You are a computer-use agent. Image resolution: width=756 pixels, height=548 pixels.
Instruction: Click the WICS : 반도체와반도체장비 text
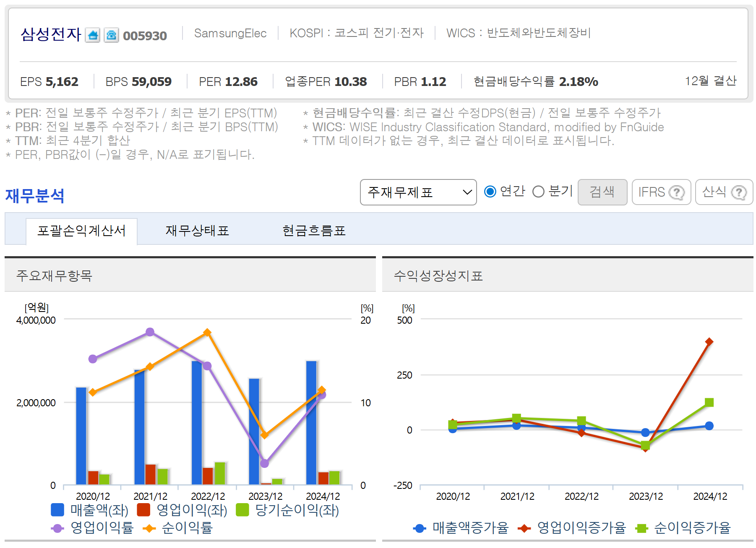tap(519, 33)
